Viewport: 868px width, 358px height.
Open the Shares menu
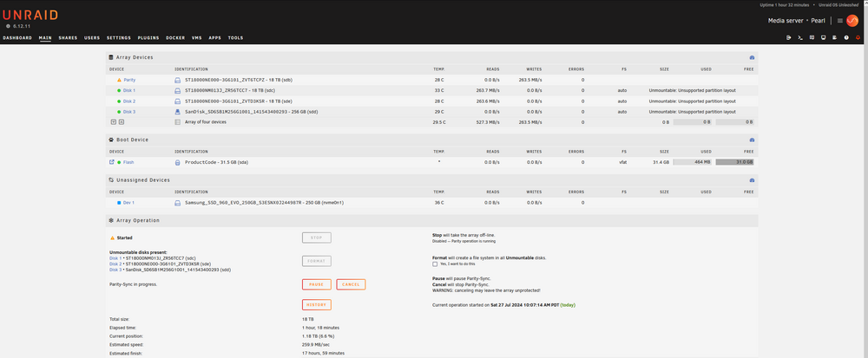coord(68,38)
